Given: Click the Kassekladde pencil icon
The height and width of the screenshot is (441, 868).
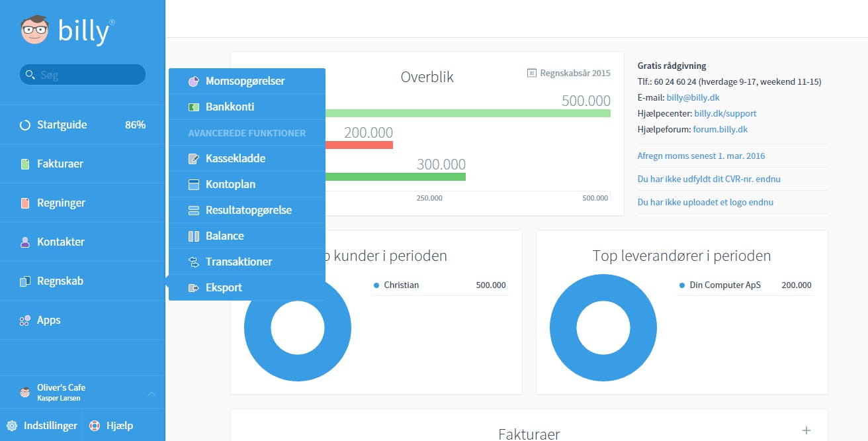Looking at the screenshot, I should (x=194, y=159).
